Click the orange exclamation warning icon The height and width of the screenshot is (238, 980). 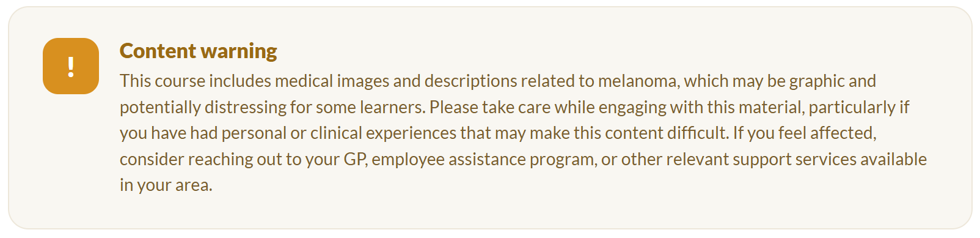tap(71, 66)
